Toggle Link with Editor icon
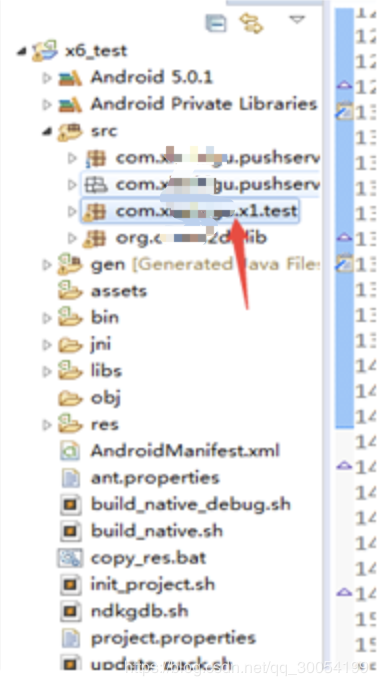378x686 pixels. click(252, 23)
